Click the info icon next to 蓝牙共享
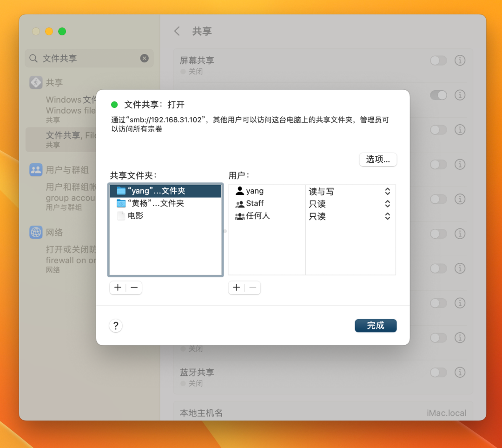Viewport: 502px width, 448px height. (x=460, y=373)
